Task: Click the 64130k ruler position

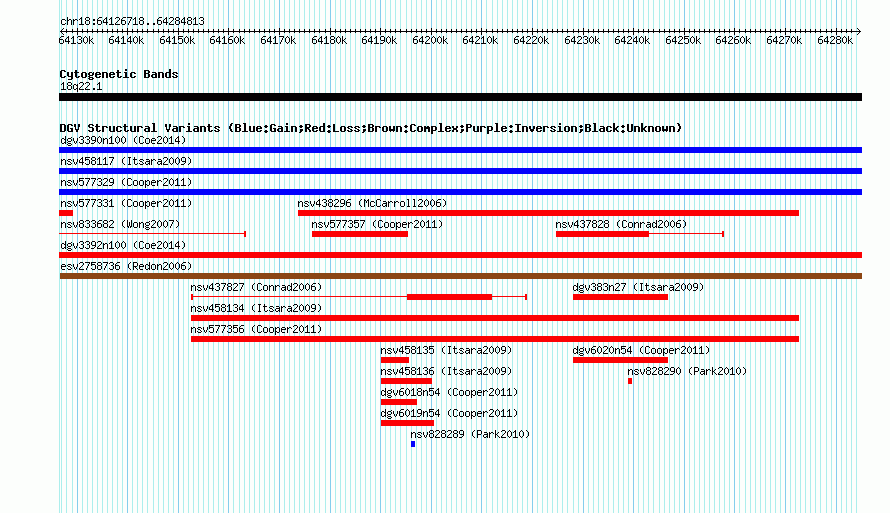Action: tap(76, 40)
